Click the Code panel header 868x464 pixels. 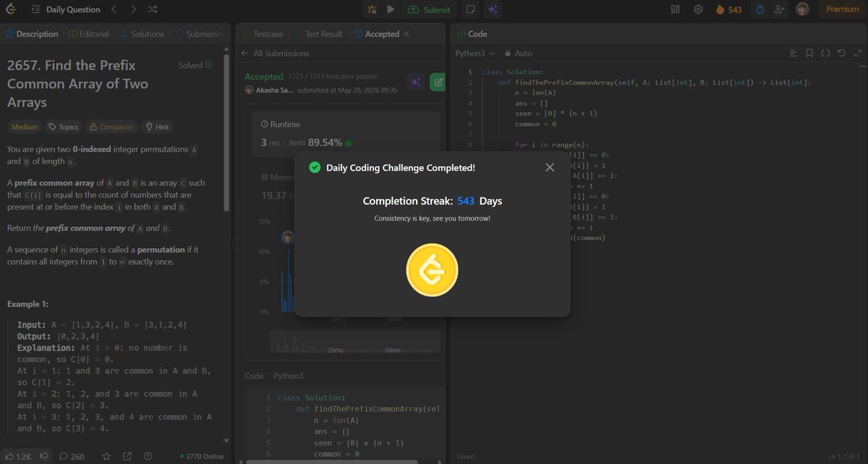(472, 34)
